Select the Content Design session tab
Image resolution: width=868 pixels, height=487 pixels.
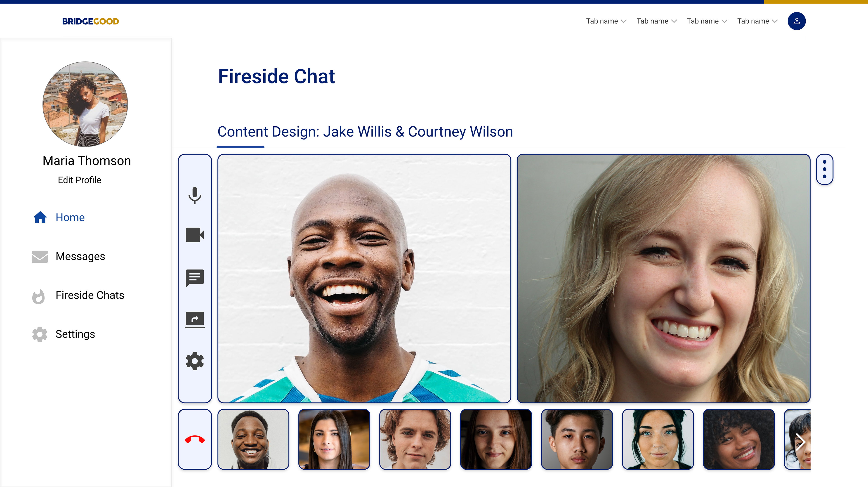[365, 132]
